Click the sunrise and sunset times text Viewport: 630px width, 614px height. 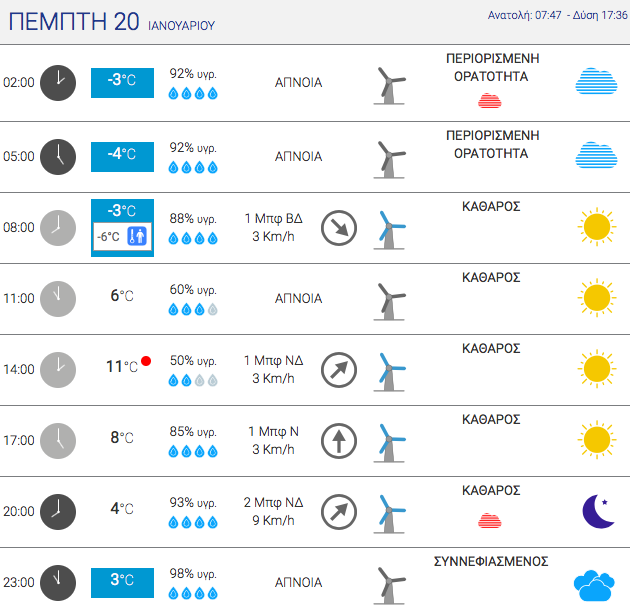pos(557,15)
